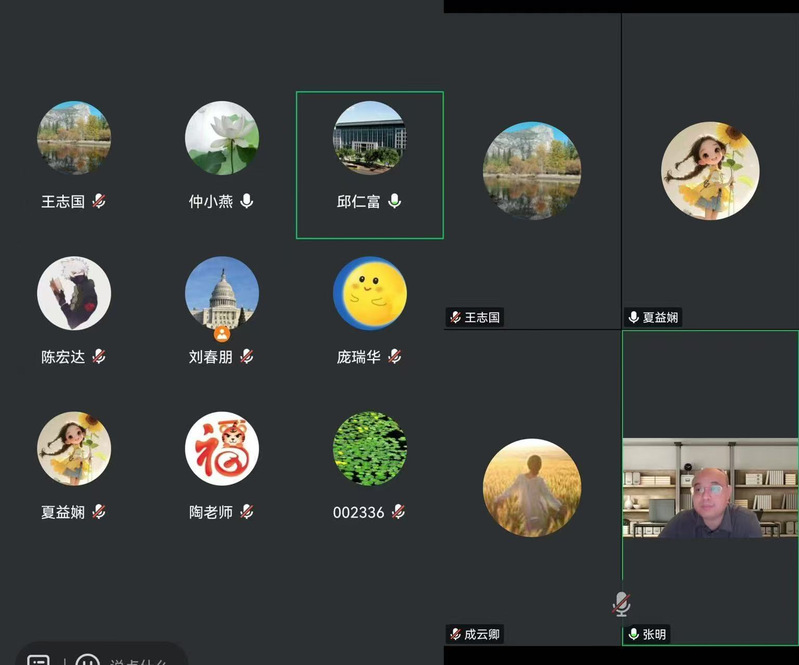Click the muted mic icon beside 夏益娴 in grid
Viewport: 799px width, 665px height.
tap(99, 512)
